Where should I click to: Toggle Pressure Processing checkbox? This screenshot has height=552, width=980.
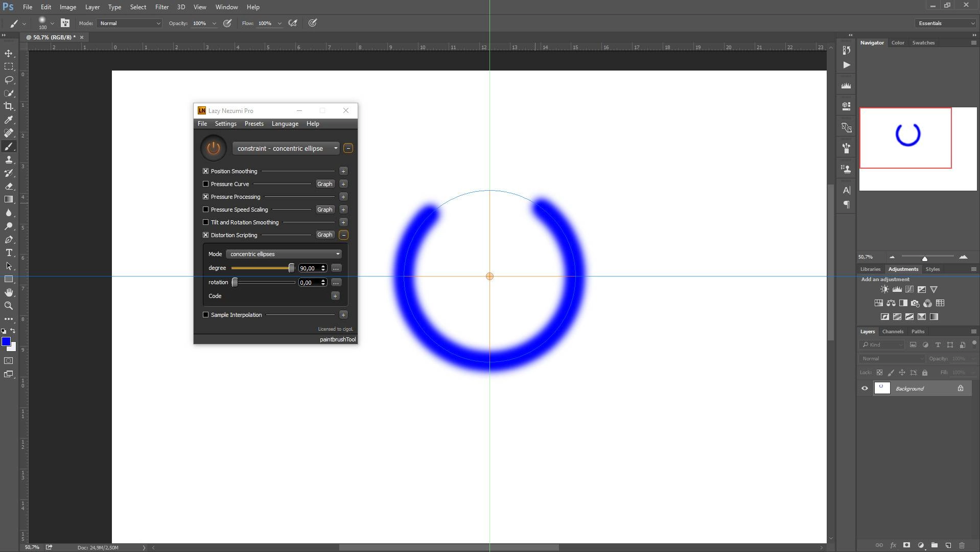[205, 197]
